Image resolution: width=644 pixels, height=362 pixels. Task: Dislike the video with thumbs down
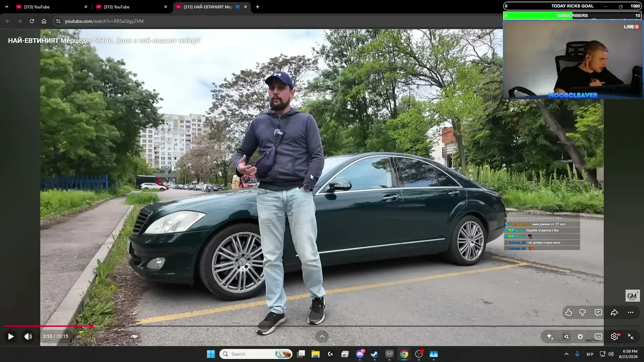click(x=583, y=312)
